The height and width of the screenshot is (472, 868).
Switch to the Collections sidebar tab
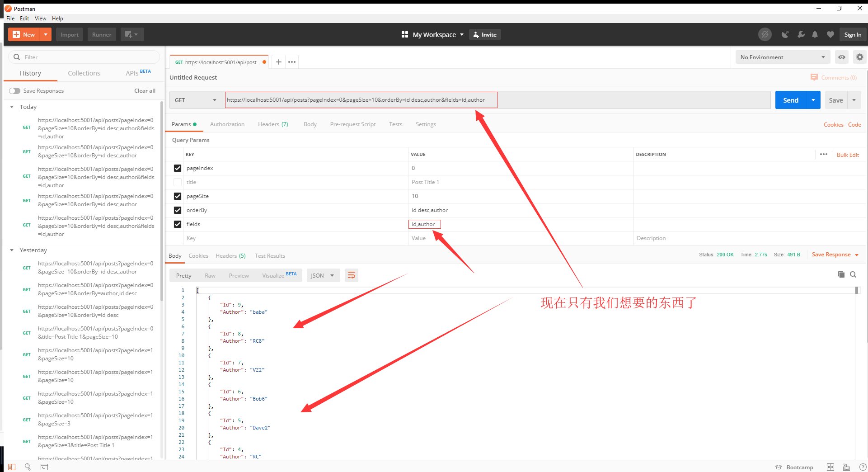[x=84, y=73]
